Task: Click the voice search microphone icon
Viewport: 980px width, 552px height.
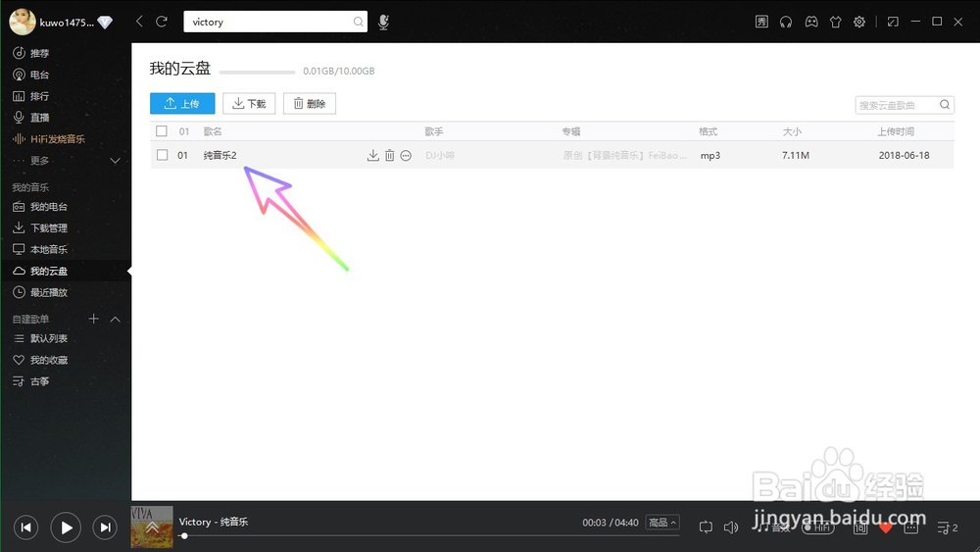Action: pos(383,22)
